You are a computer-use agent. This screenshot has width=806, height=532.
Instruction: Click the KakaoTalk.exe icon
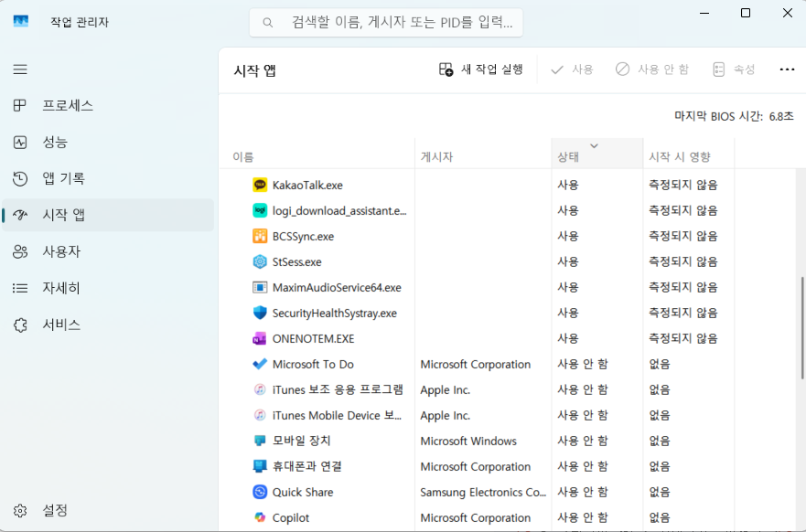260,185
